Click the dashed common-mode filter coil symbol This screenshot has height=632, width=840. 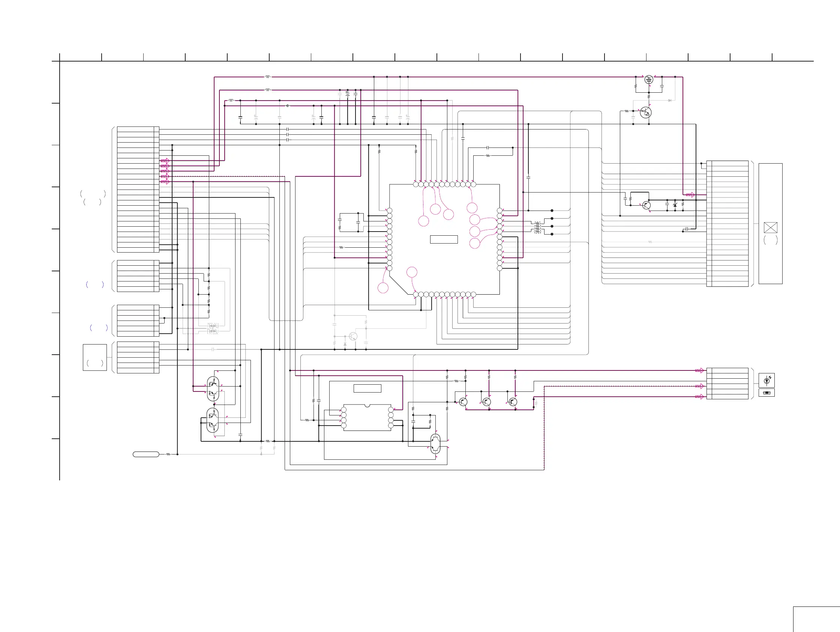[537, 227]
